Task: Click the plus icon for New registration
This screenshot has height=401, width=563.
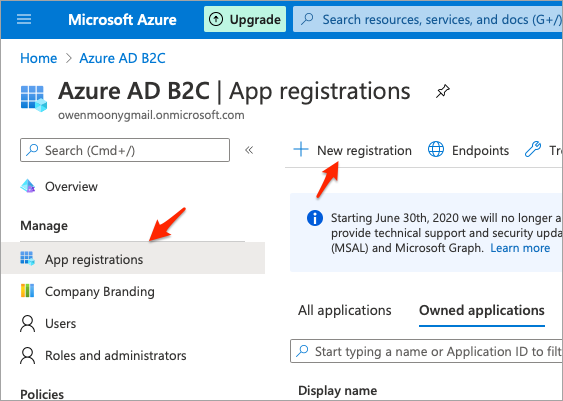Action: [301, 149]
